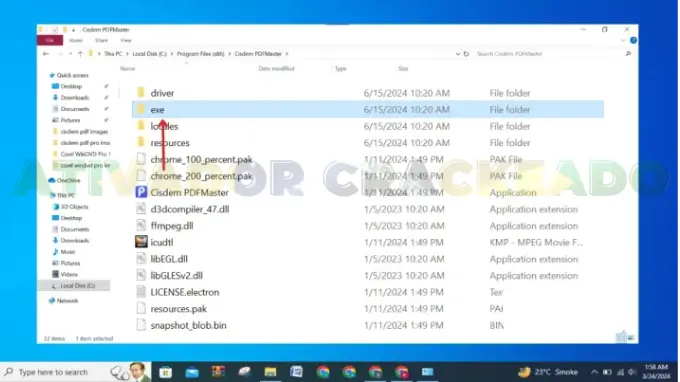Select Network in the navigation pane
The width and height of the screenshot is (680, 382).
(67, 300)
